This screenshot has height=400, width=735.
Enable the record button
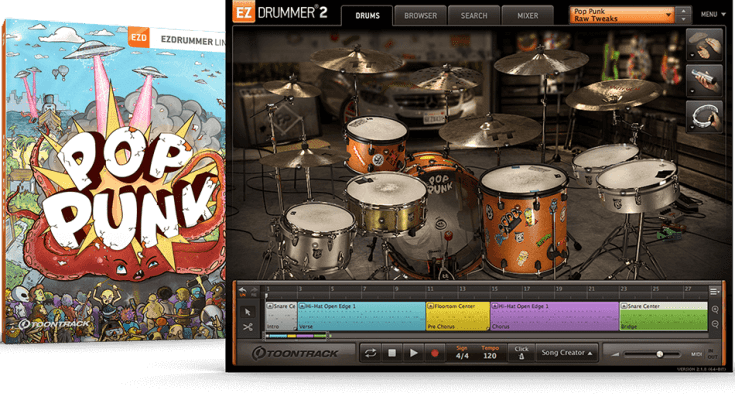pos(435,353)
